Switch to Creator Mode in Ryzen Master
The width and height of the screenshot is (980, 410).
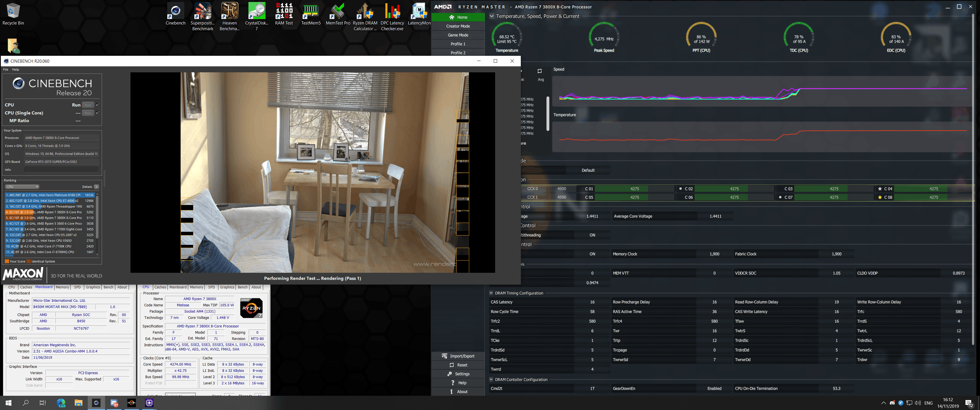tap(458, 26)
